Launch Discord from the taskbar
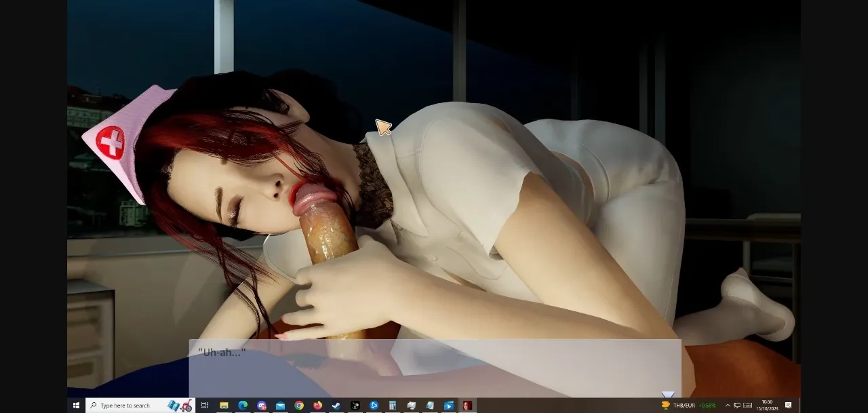The height and width of the screenshot is (413, 868). coord(261,405)
